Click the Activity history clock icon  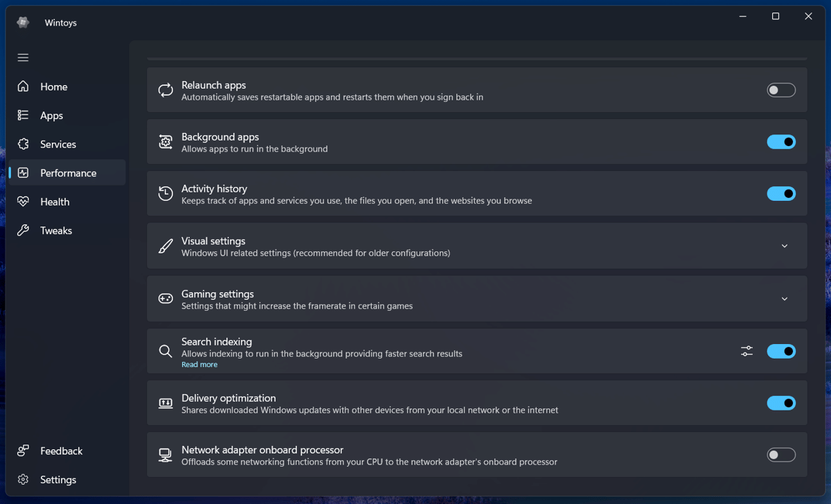166,193
